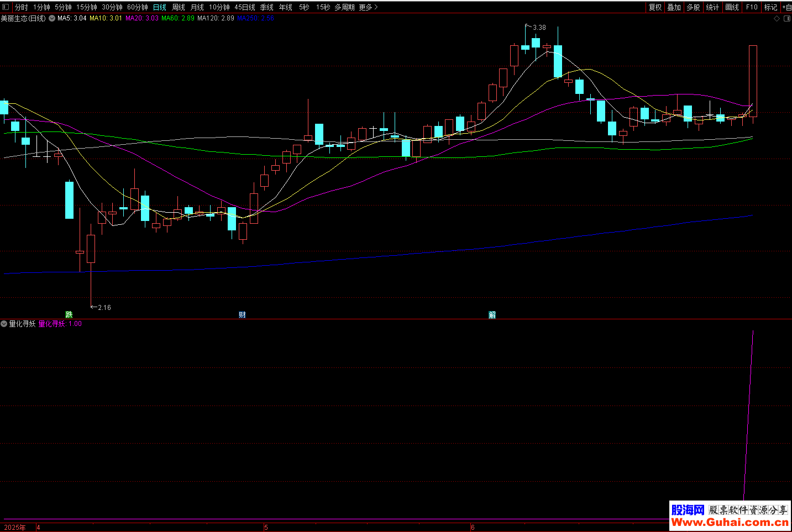The width and height of the screenshot is (792, 532).
Task: Select the 日线 daily tab
Action: click(x=160, y=7)
